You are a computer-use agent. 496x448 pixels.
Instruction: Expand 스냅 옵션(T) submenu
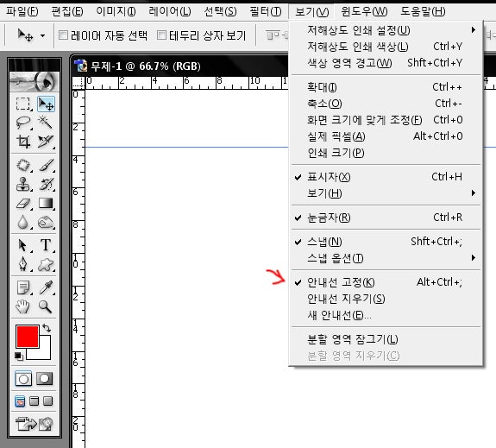point(386,258)
